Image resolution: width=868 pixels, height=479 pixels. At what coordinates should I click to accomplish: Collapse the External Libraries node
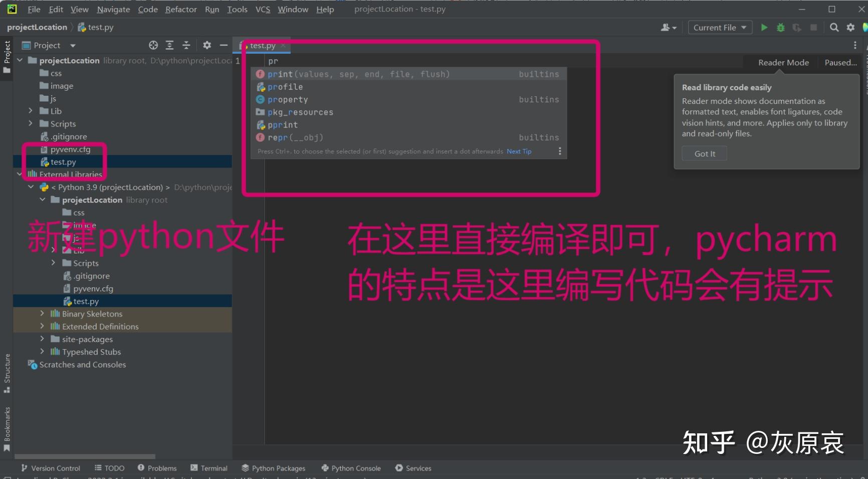(x=19, y=174)
